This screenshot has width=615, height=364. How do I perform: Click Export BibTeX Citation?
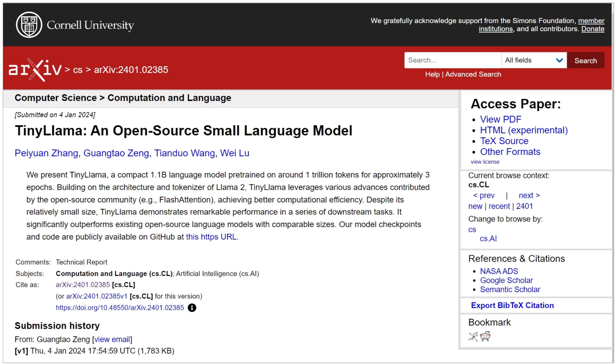[x=512, y=305]
